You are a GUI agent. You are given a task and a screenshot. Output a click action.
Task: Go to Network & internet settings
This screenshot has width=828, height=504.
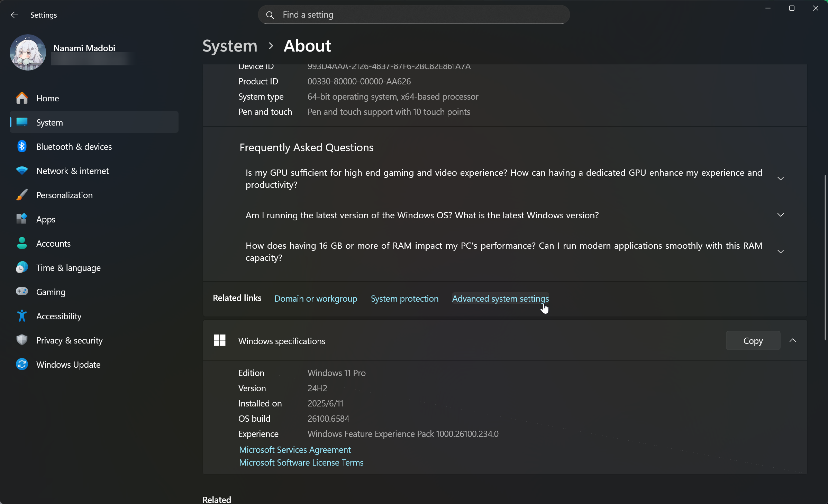[x=94, y=171]
